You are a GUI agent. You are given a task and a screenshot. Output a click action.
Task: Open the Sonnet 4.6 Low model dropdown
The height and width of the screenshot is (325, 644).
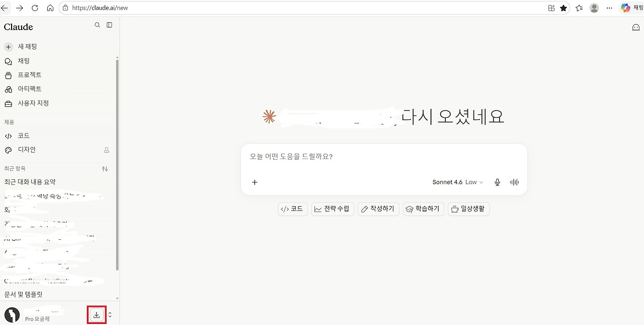458,182
